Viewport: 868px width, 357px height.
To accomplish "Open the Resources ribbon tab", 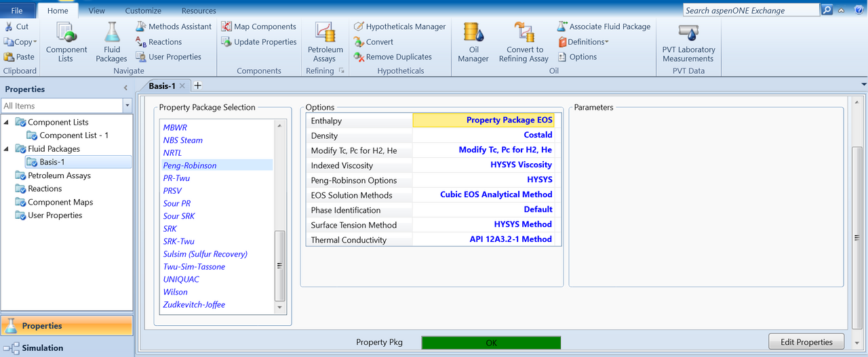I will [199, 11].
